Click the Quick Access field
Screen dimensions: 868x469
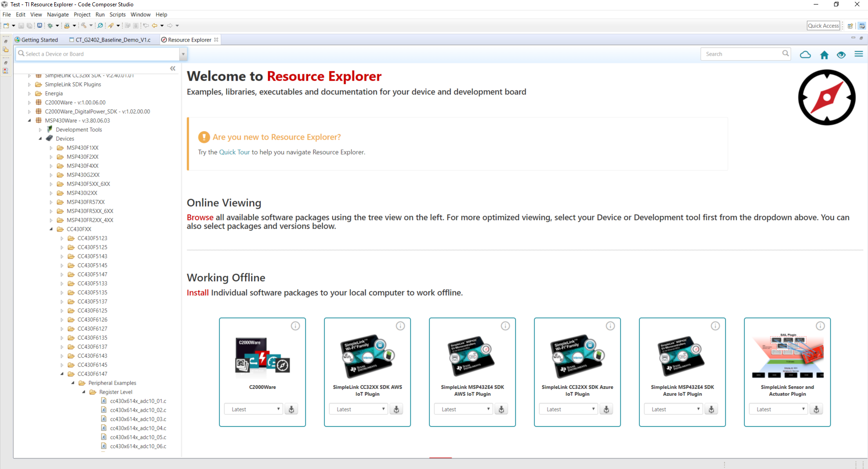824,26
